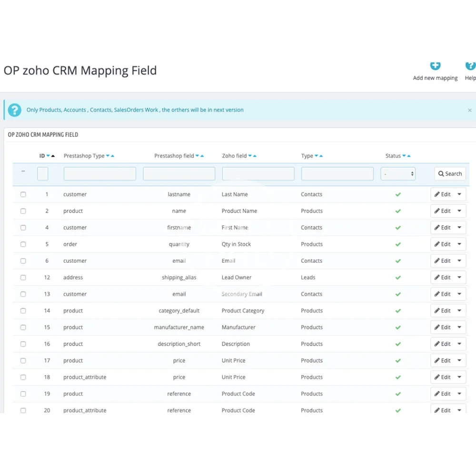Click green status checkmark for row 1

coord(398,194)
